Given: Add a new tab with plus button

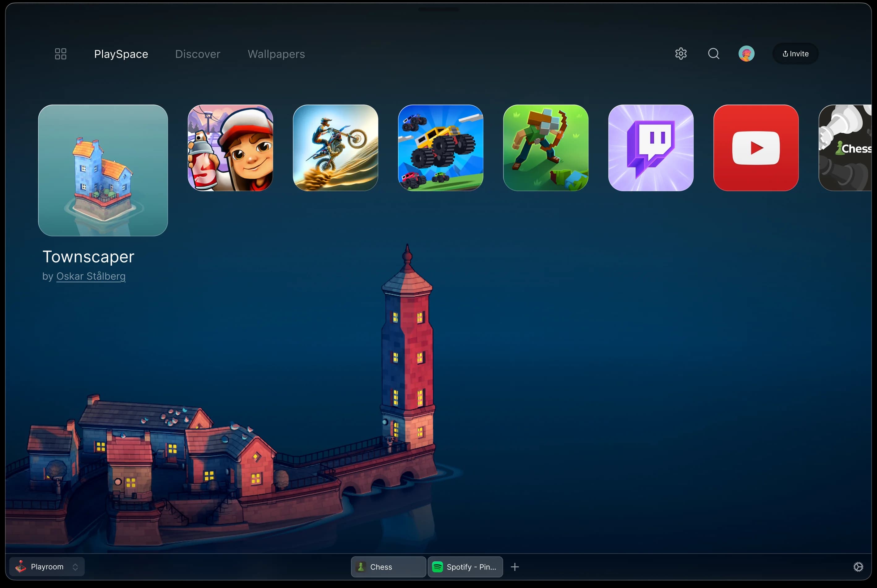Looking at the screenshot, I should [515, 567].
